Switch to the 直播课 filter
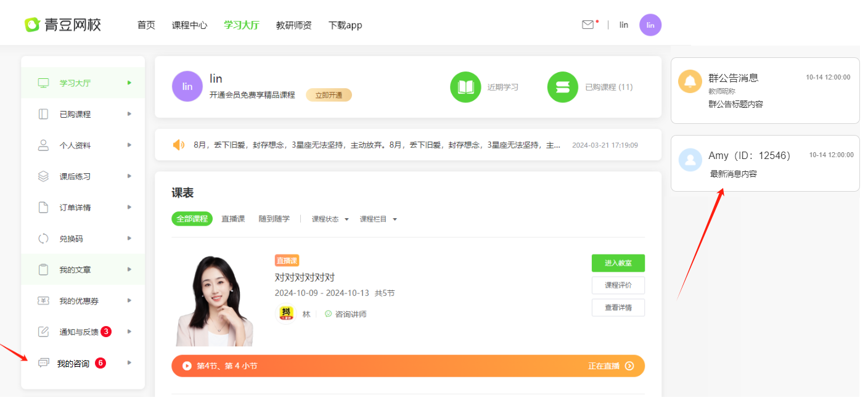 [233, 219]
